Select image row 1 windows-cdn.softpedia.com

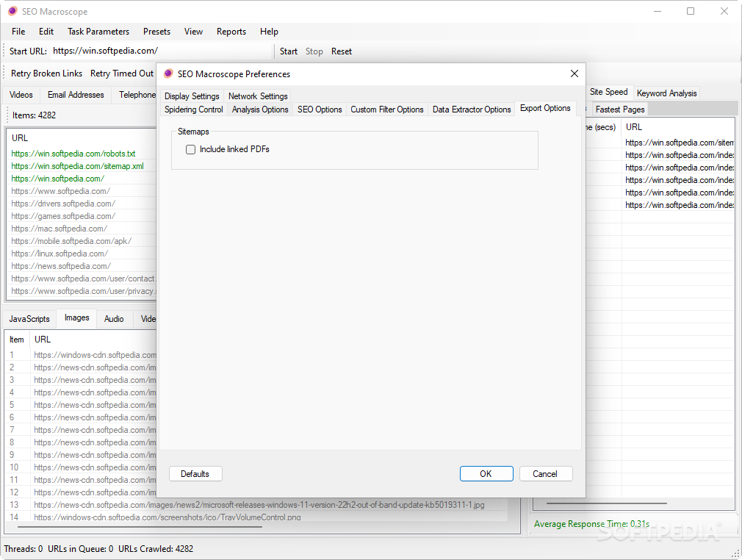point(82,354)
